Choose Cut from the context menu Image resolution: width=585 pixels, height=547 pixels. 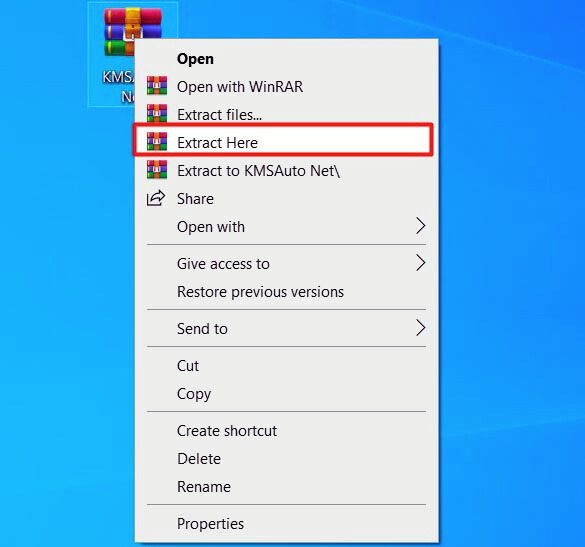pyautogui.click(x=287, y=365)
